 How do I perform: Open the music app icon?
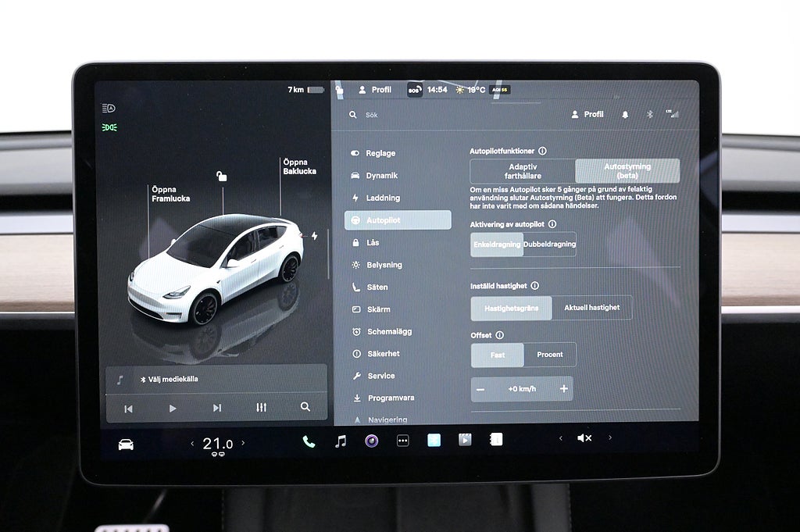pyautogui.click(x=341, y=441)
